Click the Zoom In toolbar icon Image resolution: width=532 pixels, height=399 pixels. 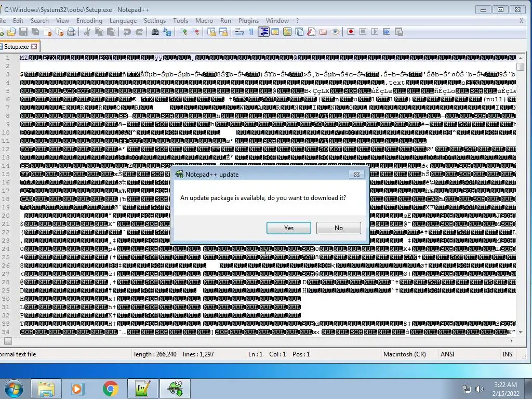click(x=183, y=32)
